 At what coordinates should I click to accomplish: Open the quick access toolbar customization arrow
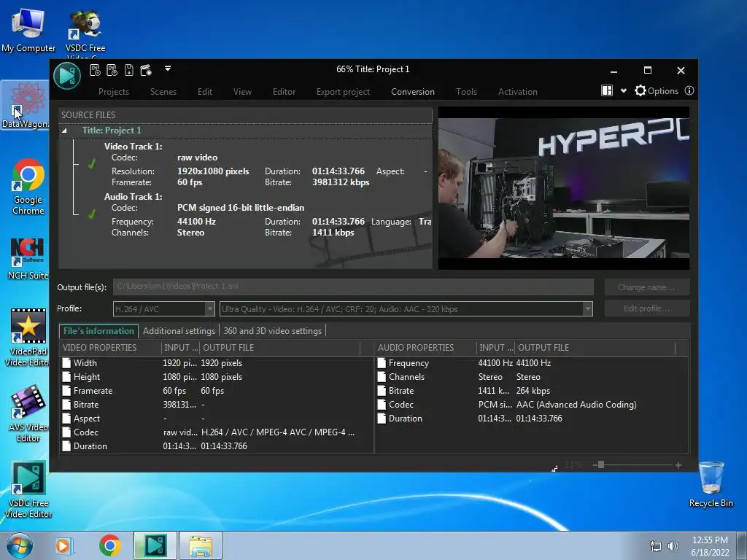pyautogui.click(x=168, y=69)
